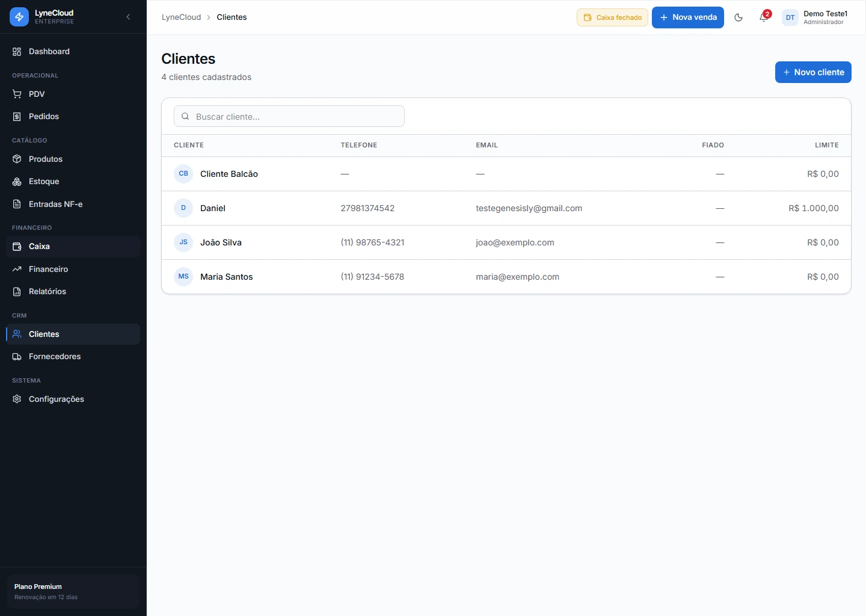This screenshot has width=866, height=616.
Task: Click the D avatar of Daniel
Action: coord(183,208)
